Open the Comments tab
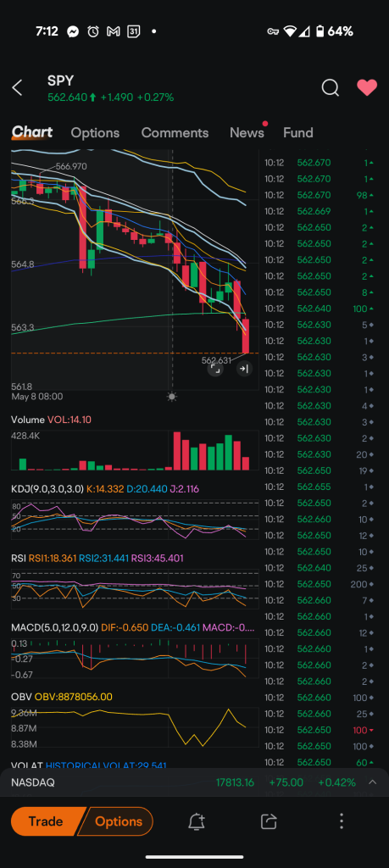This screenshot has width=389, height=868. 175,133
